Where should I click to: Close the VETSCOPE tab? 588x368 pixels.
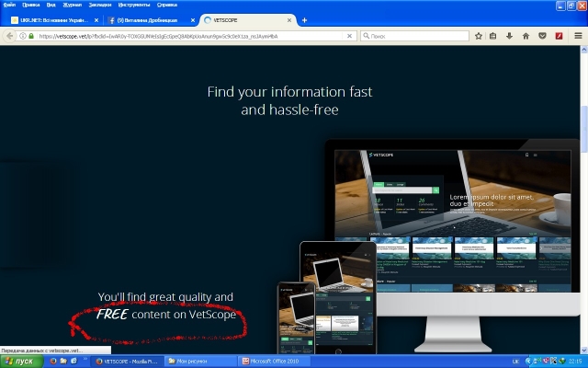[289, 20]
